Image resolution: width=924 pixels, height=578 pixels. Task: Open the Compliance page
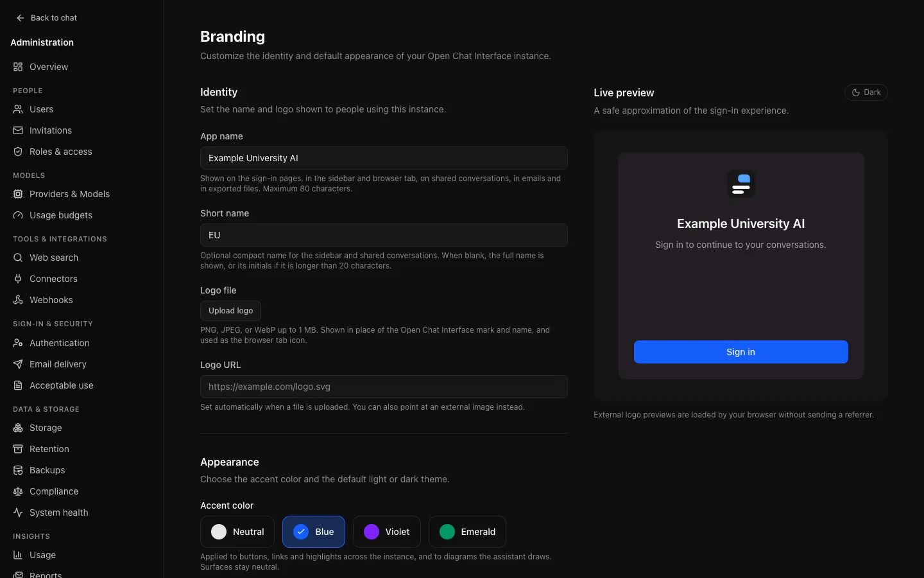tap(81, 491)
